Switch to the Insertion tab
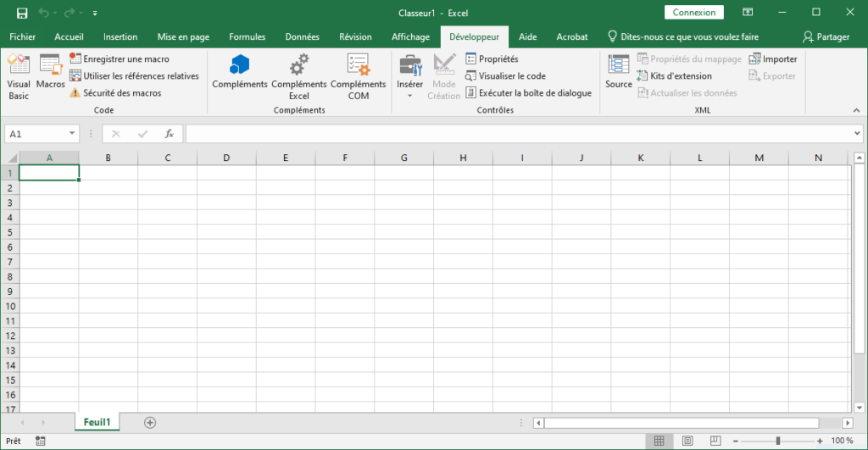This screenshot has height=450, width=868. [x=120, y=36]
